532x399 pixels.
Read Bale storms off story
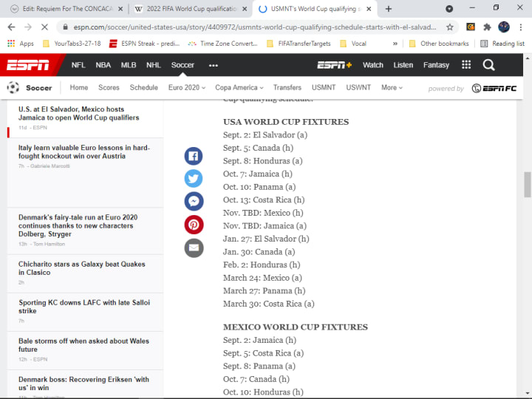tap(83, 345)
